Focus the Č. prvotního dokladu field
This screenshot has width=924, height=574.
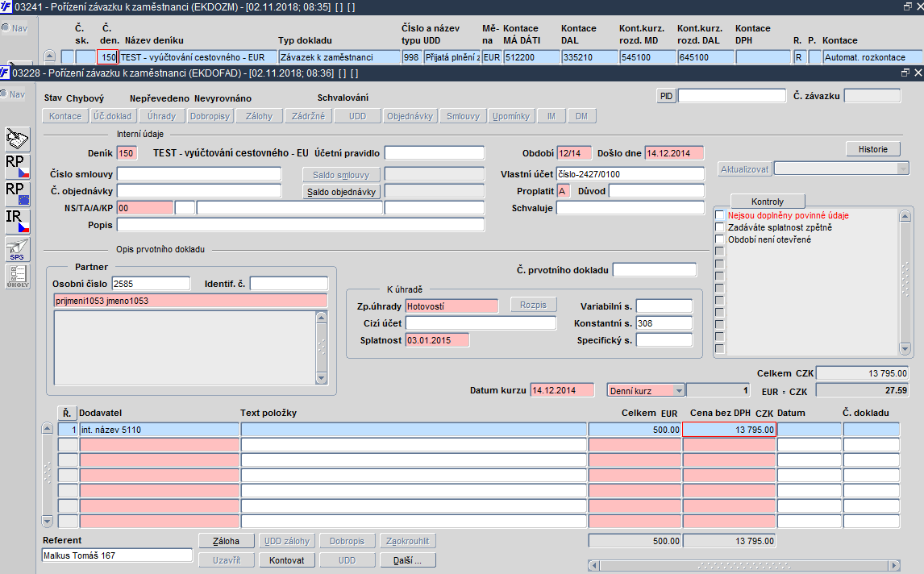(x=655, y=270)
